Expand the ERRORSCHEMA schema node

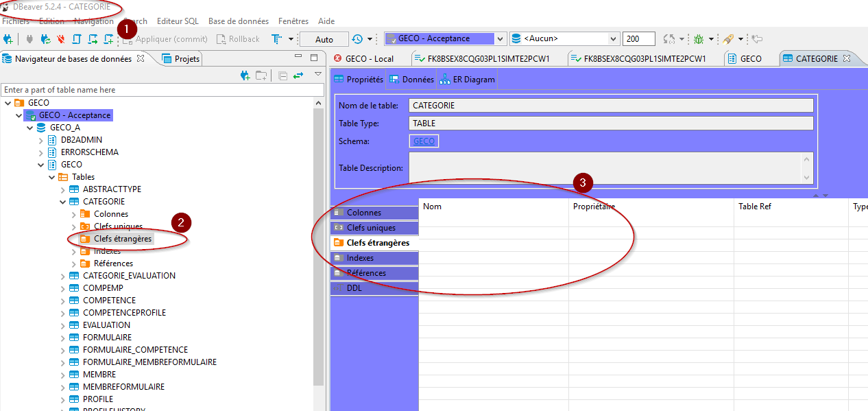tap(40, 152)
